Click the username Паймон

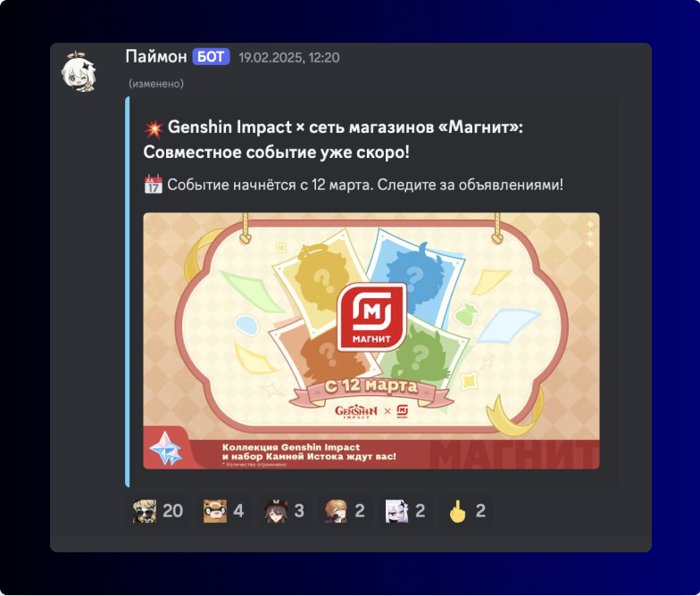point(155,57)
